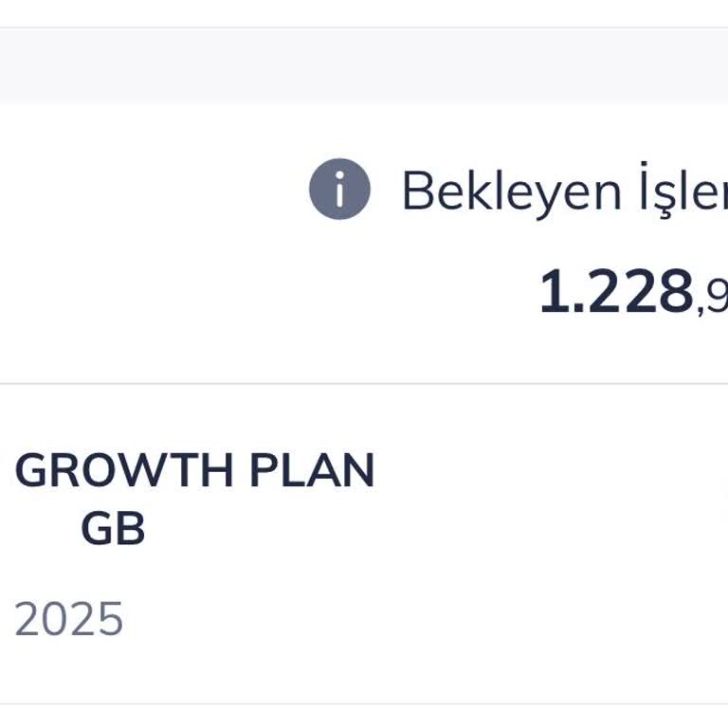
Task: Click the 2025 date text
Action: (x=68, y=619)
